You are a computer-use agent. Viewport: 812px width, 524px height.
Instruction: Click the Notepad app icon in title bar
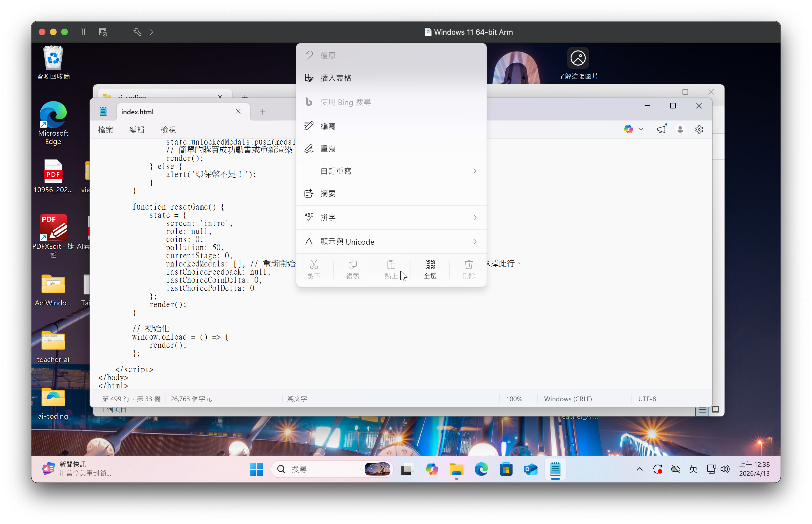[103, 111]
